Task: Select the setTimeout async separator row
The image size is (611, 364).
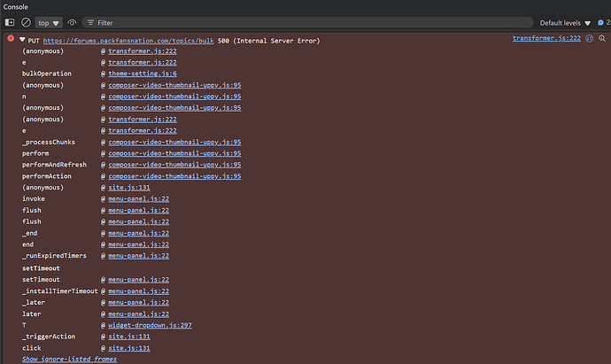Action: click(x=41, y=268)
